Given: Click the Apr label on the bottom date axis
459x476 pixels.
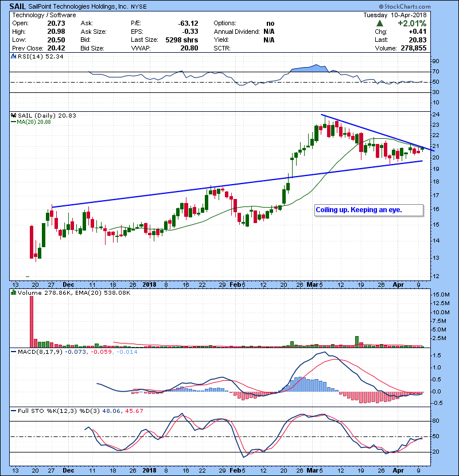Looking at the screenshot, I should [x=398, y=470].
